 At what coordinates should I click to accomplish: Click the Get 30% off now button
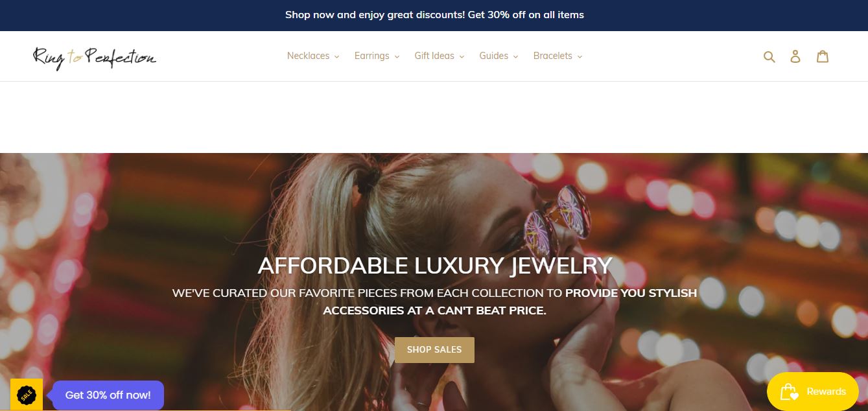tap(108, 395)
